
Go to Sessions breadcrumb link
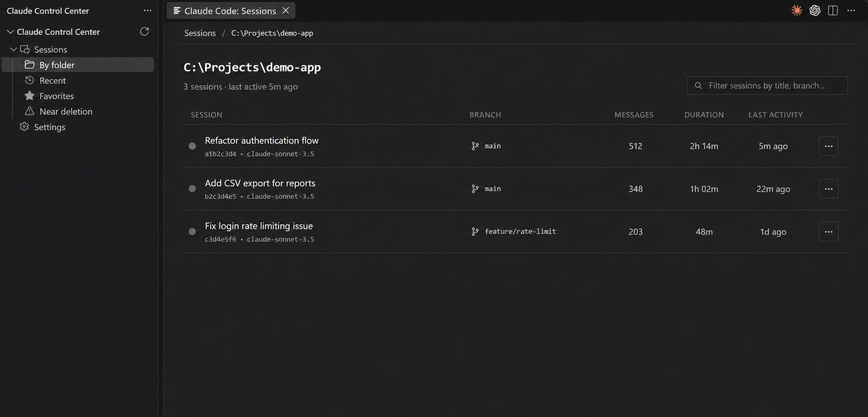point(200,33)
